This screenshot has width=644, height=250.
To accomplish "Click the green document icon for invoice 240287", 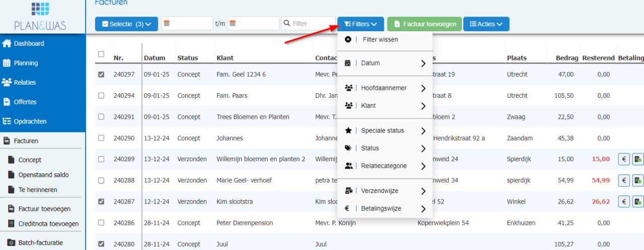I will [637, 202].
